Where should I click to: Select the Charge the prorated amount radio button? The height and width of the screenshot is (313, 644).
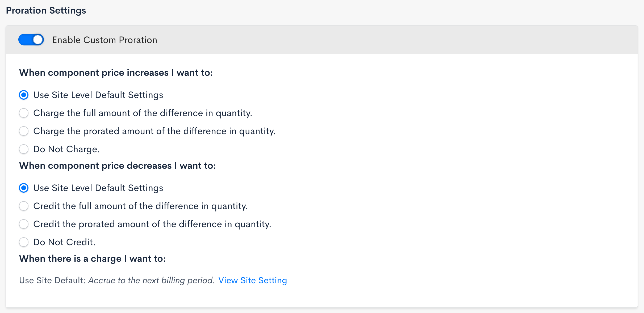24,131
